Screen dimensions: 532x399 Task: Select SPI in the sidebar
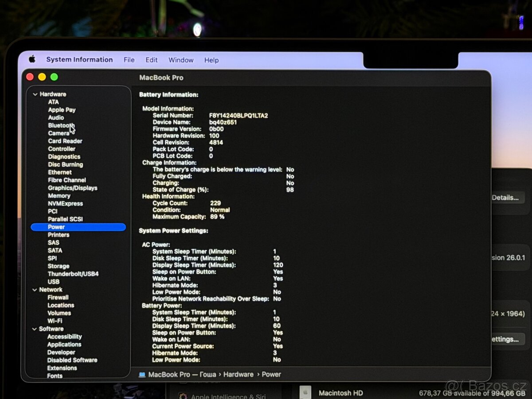(52, 258)
